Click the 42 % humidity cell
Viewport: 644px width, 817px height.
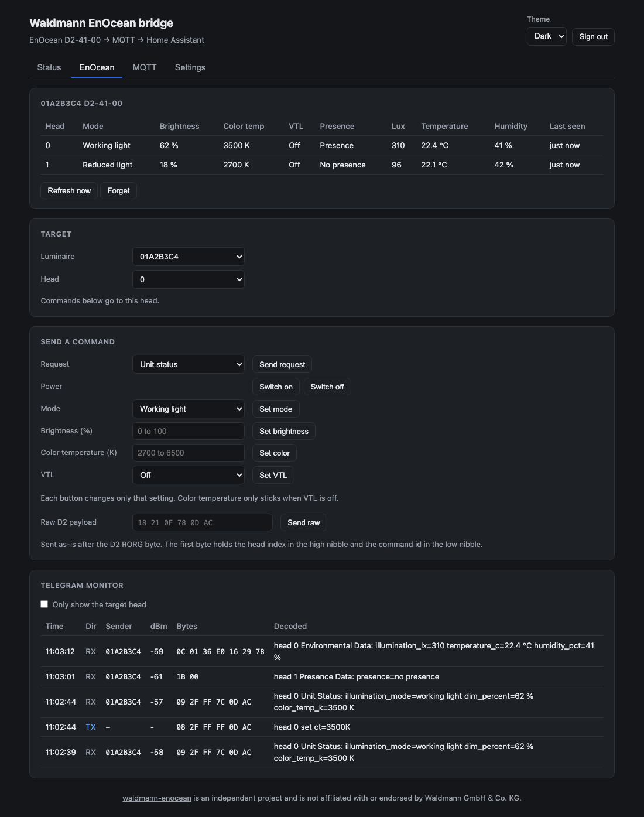click(503, 165)
